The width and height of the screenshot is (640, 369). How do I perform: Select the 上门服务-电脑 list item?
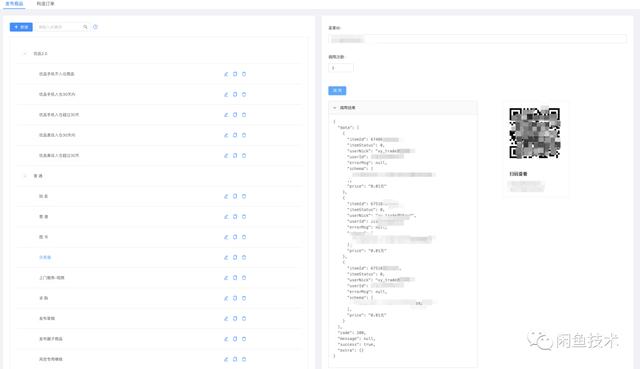[51, 278]
